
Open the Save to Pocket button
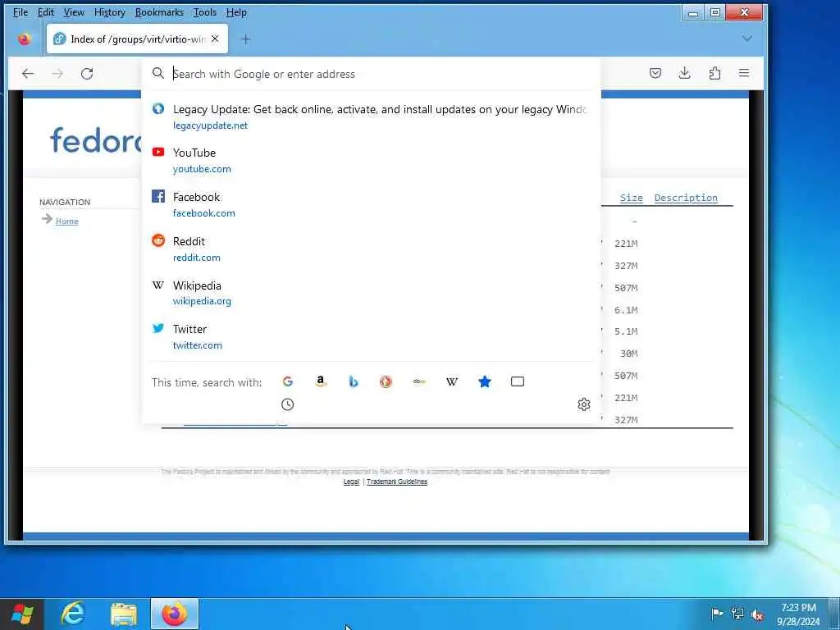655,73
